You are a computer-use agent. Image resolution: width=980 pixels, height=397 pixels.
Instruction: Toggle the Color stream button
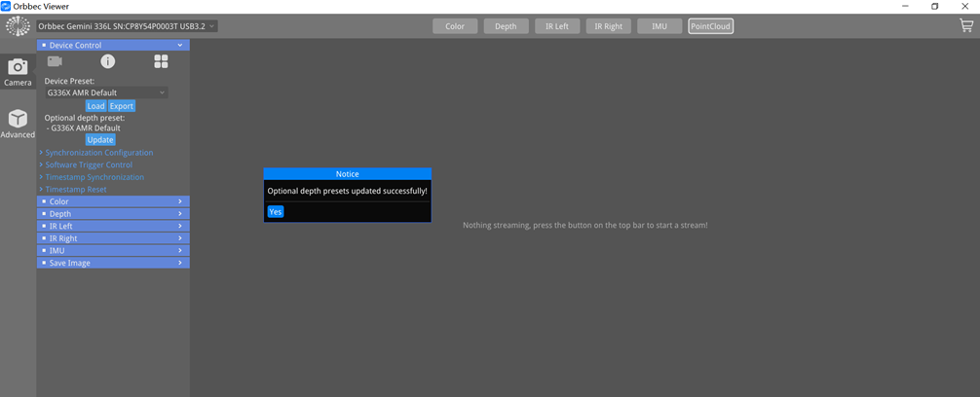point(455,26)
